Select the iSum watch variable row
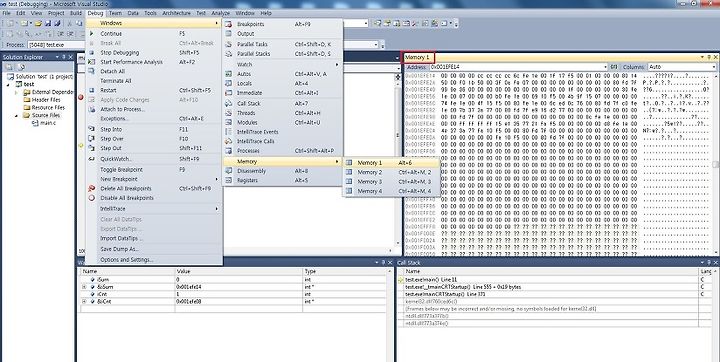 [x=234, y=279]
